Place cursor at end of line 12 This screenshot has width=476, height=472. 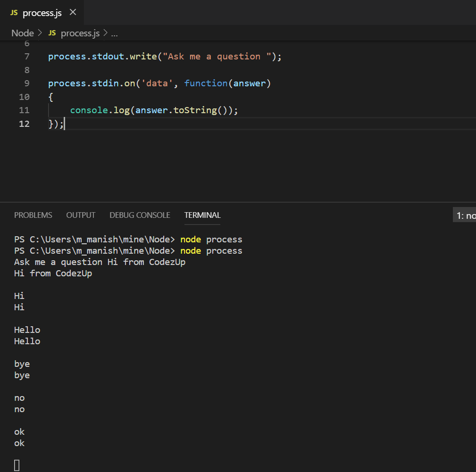click(65, 124)
